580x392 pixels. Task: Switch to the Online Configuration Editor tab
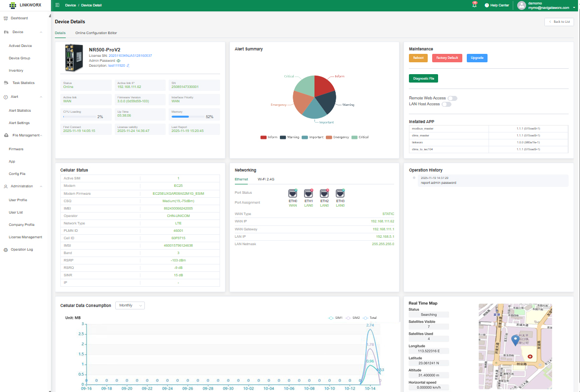click(96, 33)
